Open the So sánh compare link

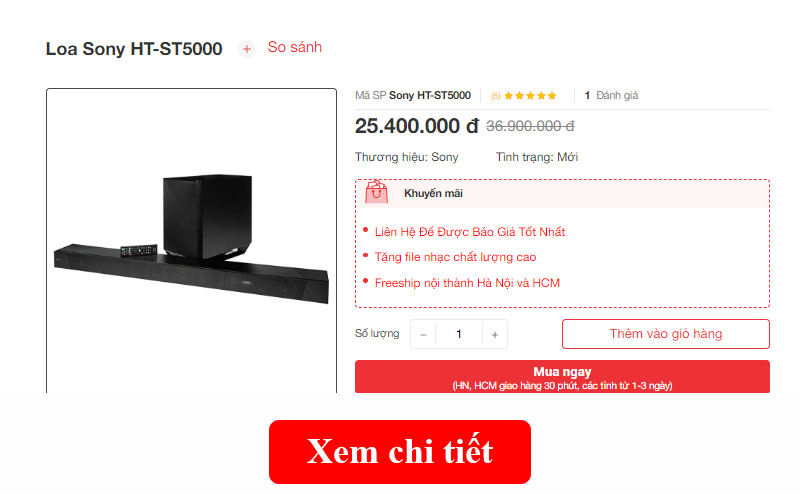(294, 47)
